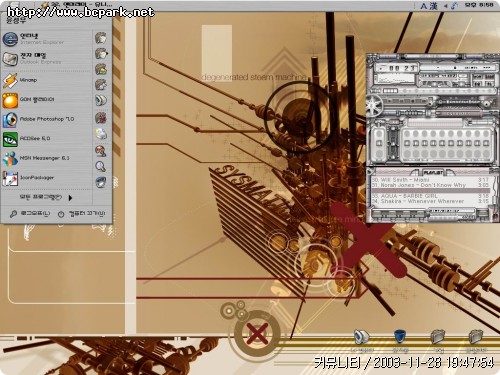
Task: Select "31. Norah Jones - Don't Know Why" track
Action: pos(430,185)
